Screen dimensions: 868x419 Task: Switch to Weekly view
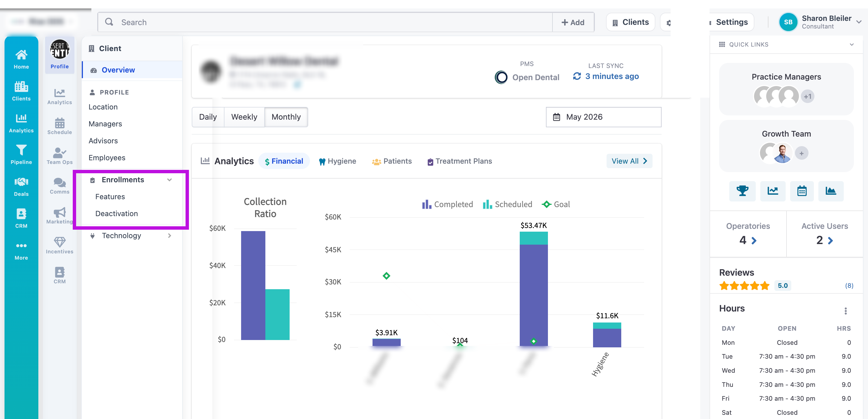coord(244,117)
